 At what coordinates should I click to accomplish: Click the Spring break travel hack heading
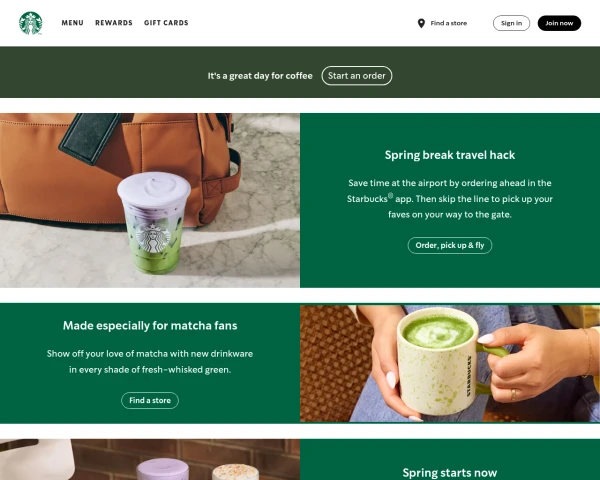click(x=450, y=155)
